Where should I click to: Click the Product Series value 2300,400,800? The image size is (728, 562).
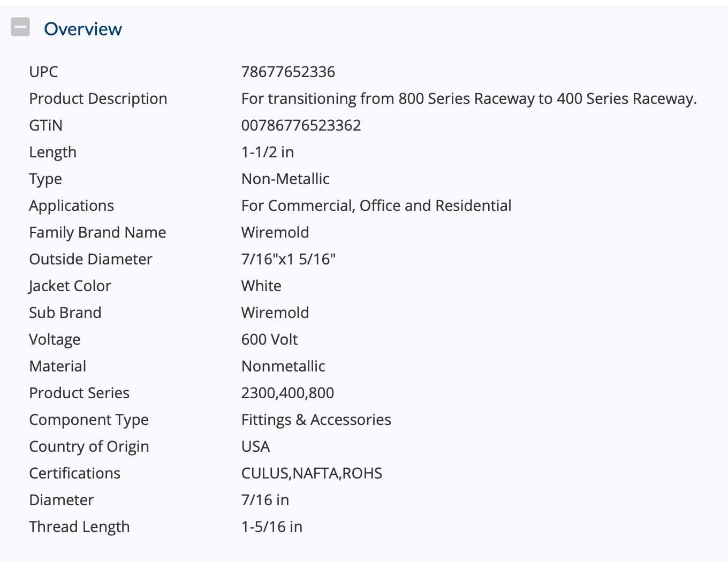(x=287, y=393)
